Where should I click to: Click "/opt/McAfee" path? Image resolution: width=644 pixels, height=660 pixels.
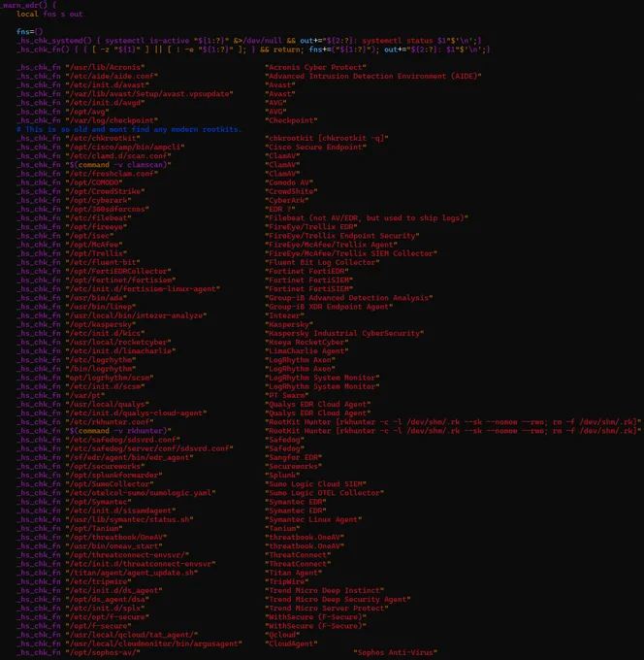94,245
